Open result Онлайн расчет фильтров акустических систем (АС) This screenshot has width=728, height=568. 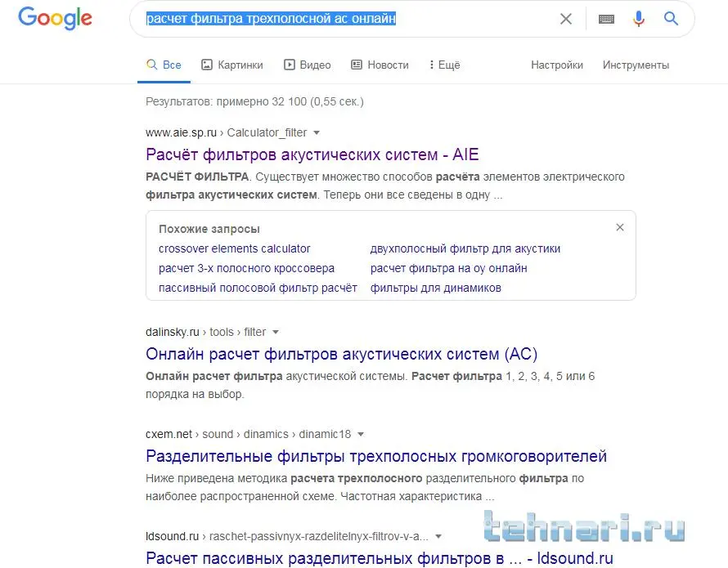tap(341, 354)
